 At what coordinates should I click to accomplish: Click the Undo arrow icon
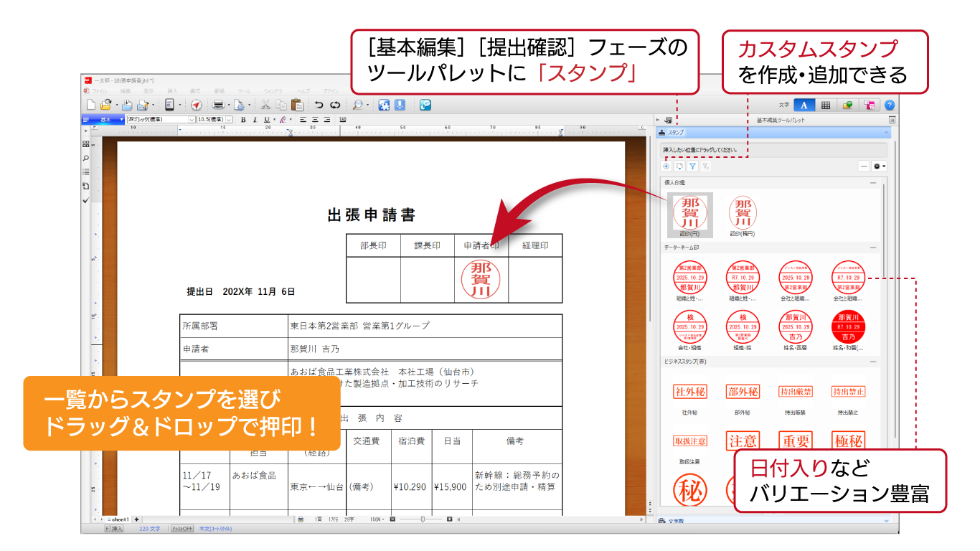(319, 105)
